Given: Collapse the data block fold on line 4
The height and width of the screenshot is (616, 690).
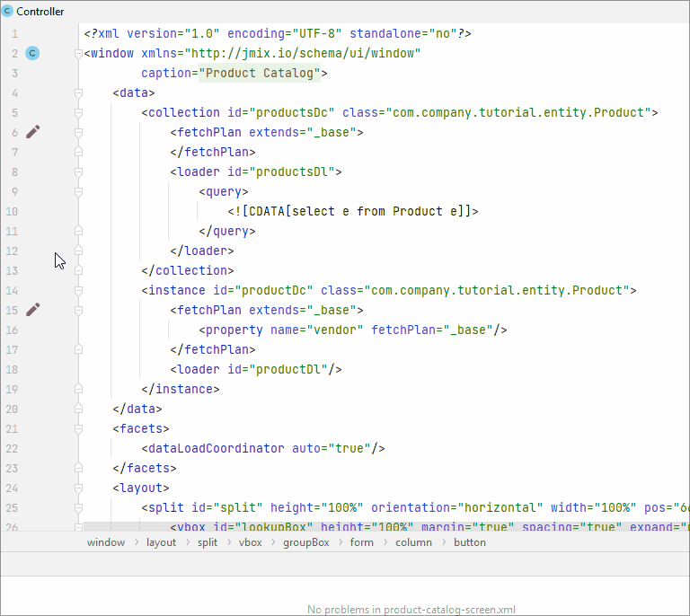Looking at the screenshot, I should (78, 92).
